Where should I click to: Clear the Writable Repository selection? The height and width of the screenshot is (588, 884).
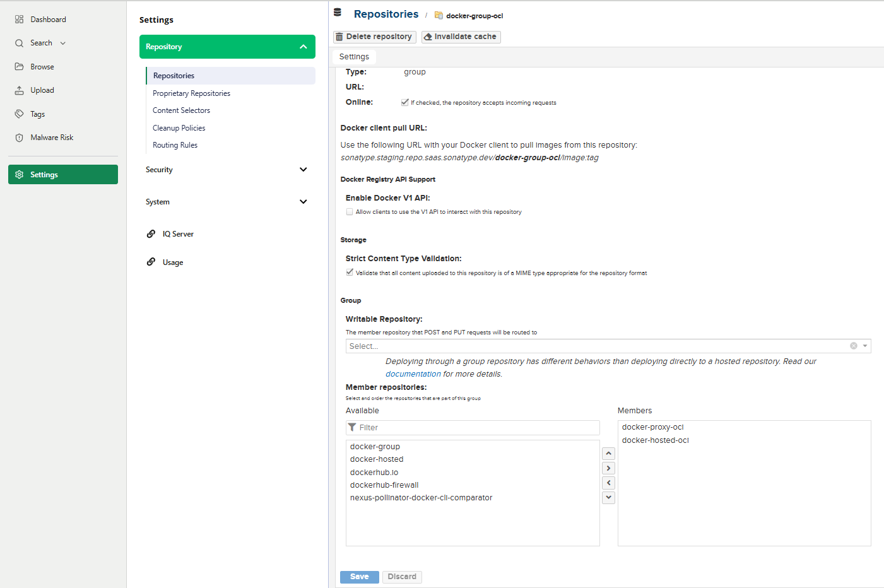[x=854, y=346]
